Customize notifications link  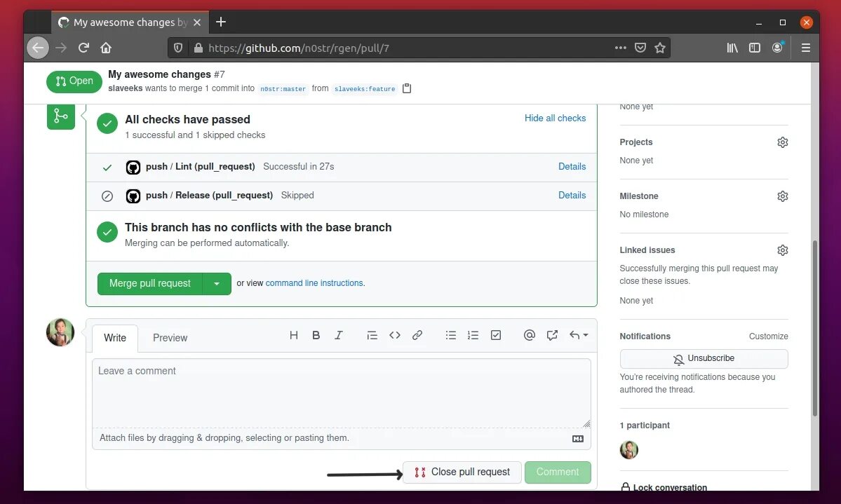tap(769, 336)
